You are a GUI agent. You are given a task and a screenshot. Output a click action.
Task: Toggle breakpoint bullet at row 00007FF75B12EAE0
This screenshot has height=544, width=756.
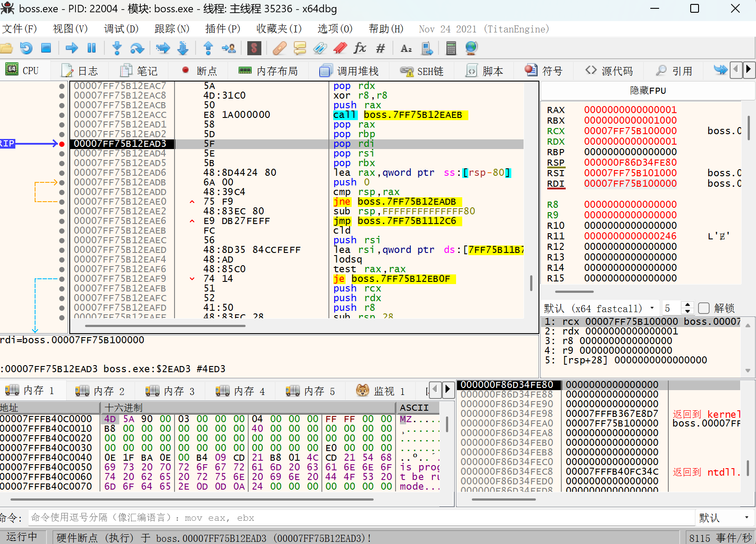coord(62,202)
